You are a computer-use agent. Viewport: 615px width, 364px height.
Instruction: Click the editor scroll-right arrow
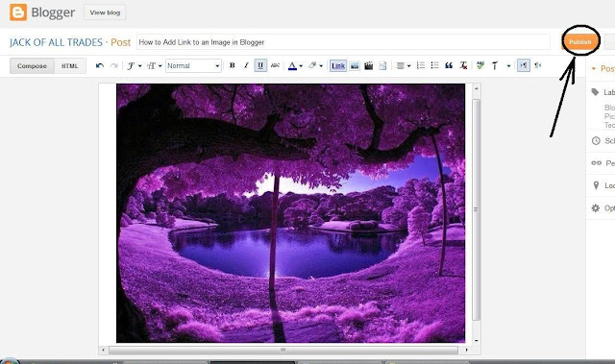(x=466, y=350)
